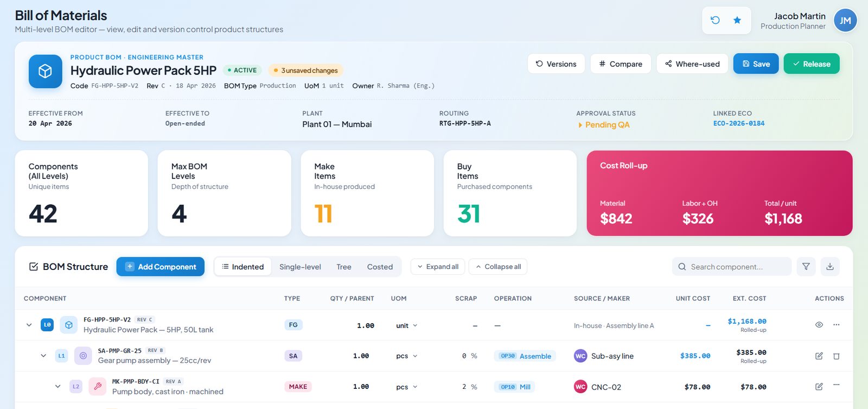This screenshot has width=868, height=409.
Task: Click in the Search component field
Action: [x=732, y=267]
